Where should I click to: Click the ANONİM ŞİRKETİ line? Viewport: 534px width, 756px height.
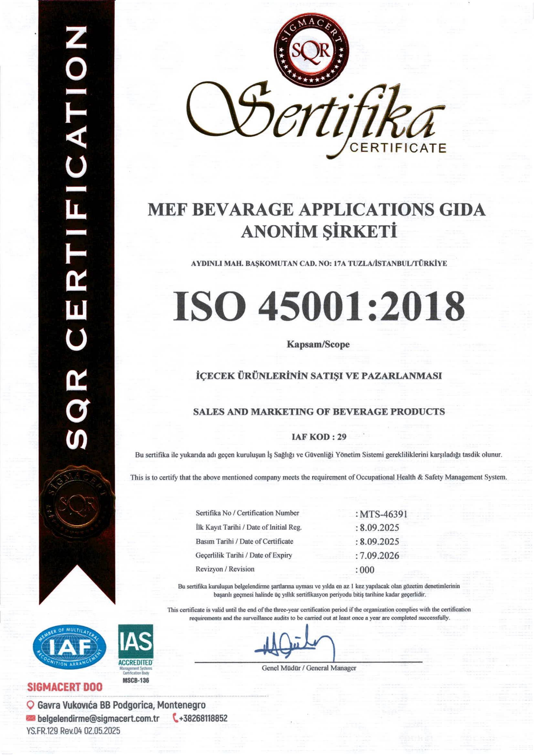319,232
